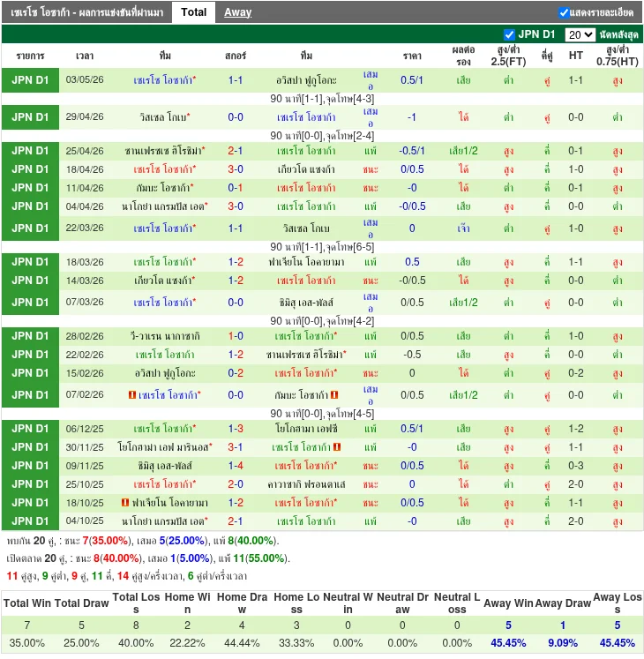Click the JPN D1 label on 18/04/26 row
The image size is (644, 659).
click(30, 169)
